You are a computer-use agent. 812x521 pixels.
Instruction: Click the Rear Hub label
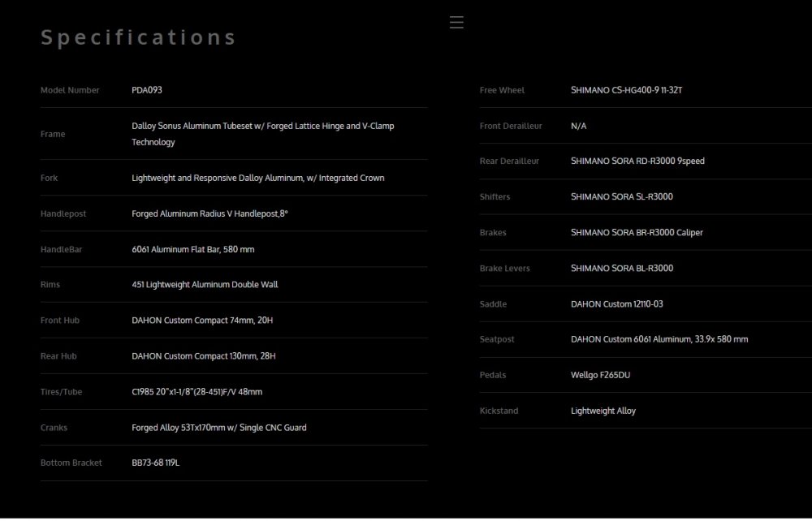point(58,356)
